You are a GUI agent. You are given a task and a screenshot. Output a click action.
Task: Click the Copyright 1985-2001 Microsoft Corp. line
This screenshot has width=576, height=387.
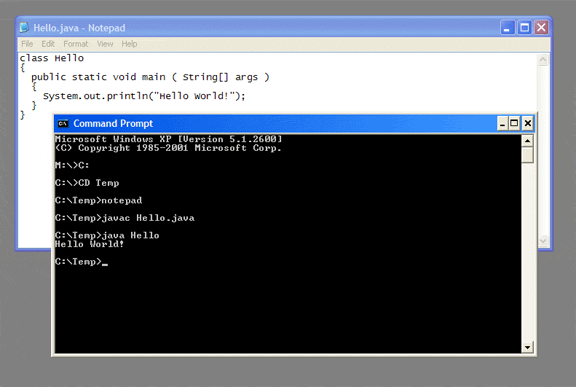[x=168, y=148]
